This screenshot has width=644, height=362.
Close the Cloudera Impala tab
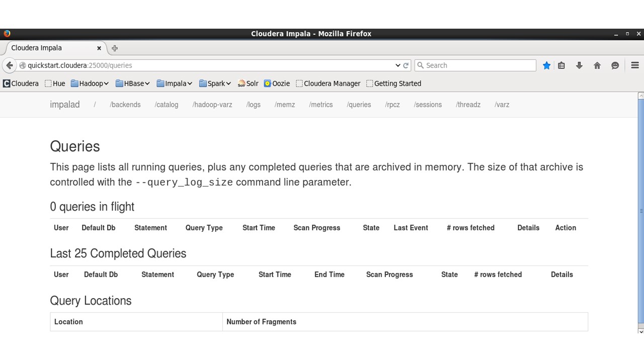pyautogui.click(x=99, y=48)
